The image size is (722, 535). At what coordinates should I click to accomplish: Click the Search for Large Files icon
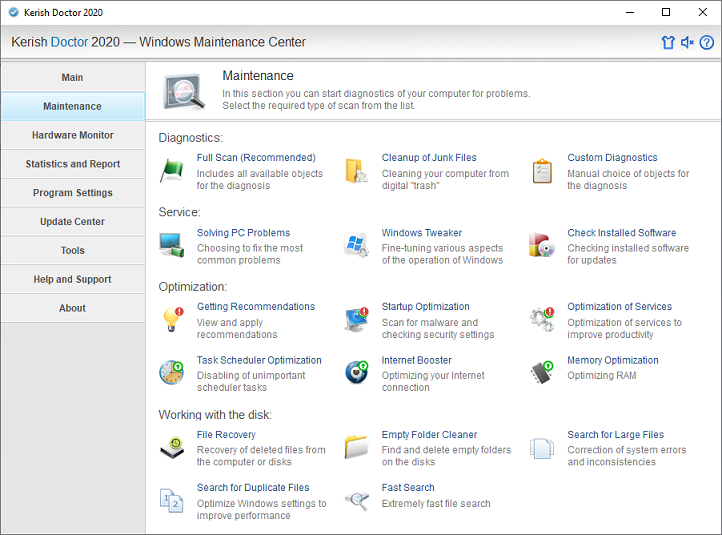click(x=542, y=448)
